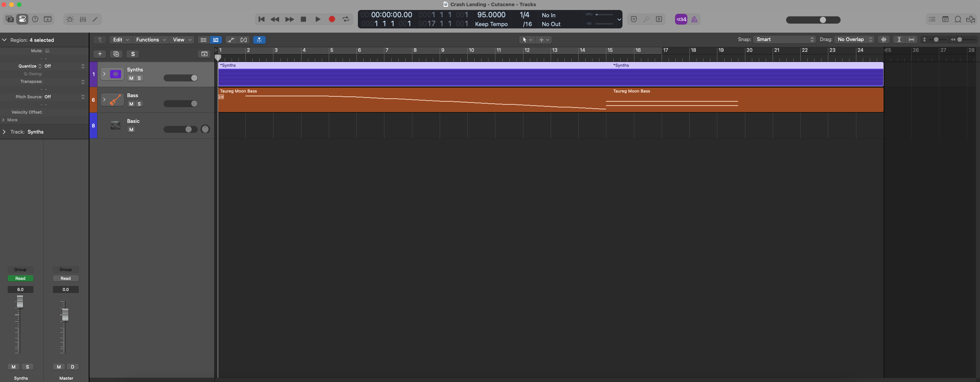Viewport: 980px width, 382px height.
Task: Toggle the Inspector panel button
Action: click(22, 19)
